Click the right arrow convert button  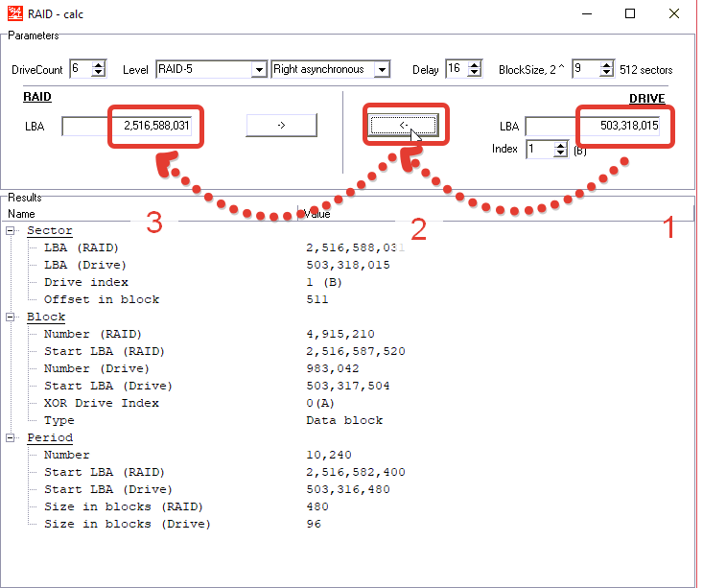[x=281, y=125]
